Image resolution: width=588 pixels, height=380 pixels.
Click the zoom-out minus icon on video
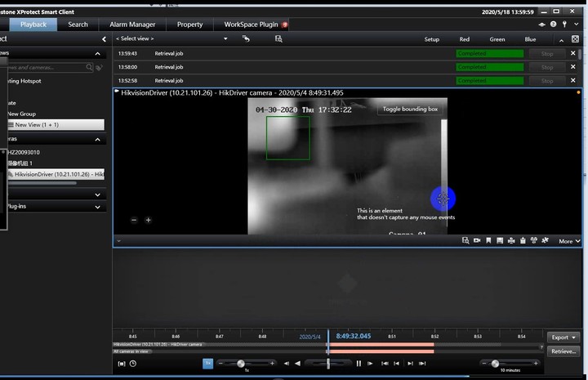[x=135, y=220]
